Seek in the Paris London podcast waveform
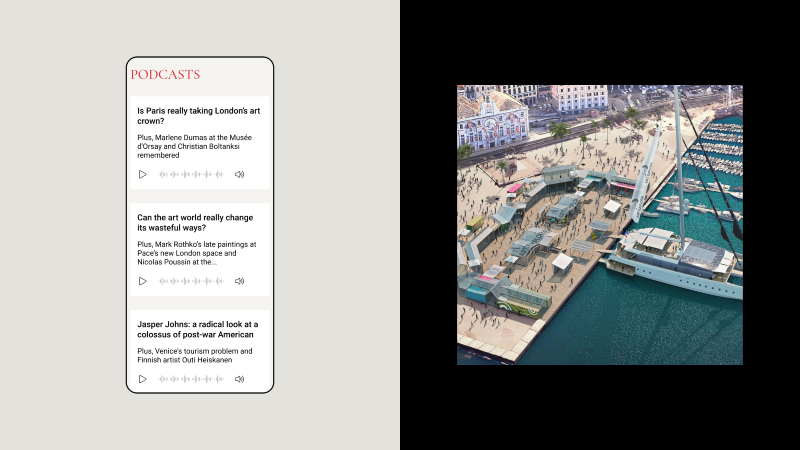 [191, 174]
